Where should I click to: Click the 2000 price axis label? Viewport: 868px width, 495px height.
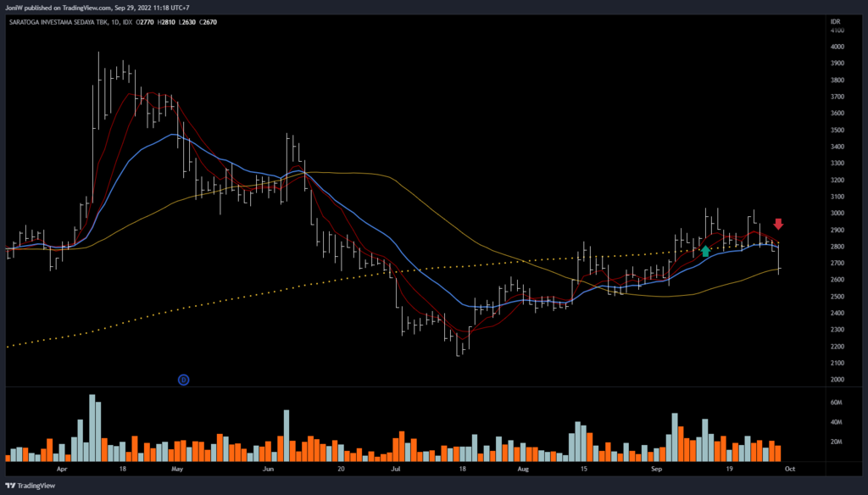point(837,380)
